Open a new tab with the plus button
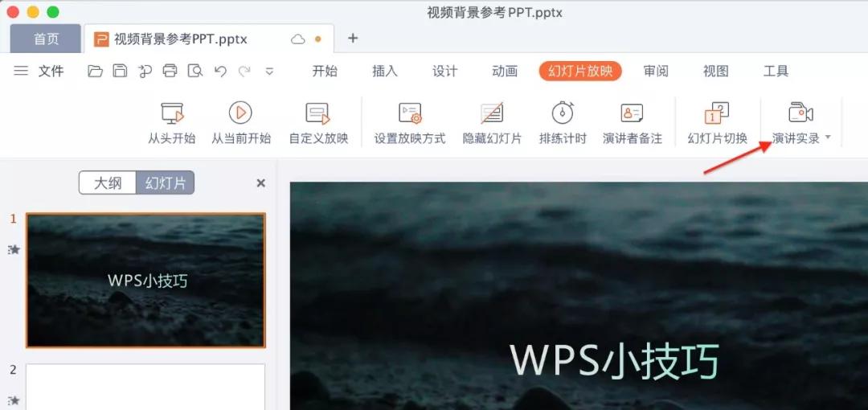868x410 pixels. tap(353, 39)
